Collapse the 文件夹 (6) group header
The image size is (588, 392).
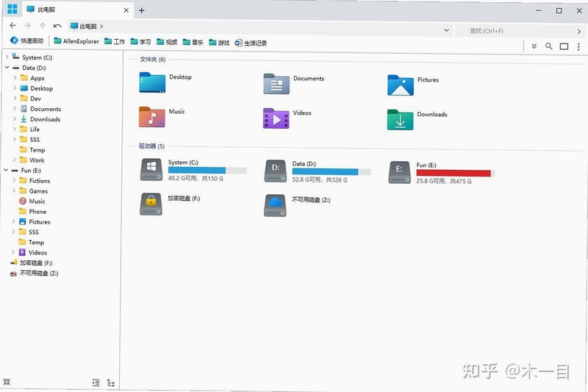coord(152,60)
